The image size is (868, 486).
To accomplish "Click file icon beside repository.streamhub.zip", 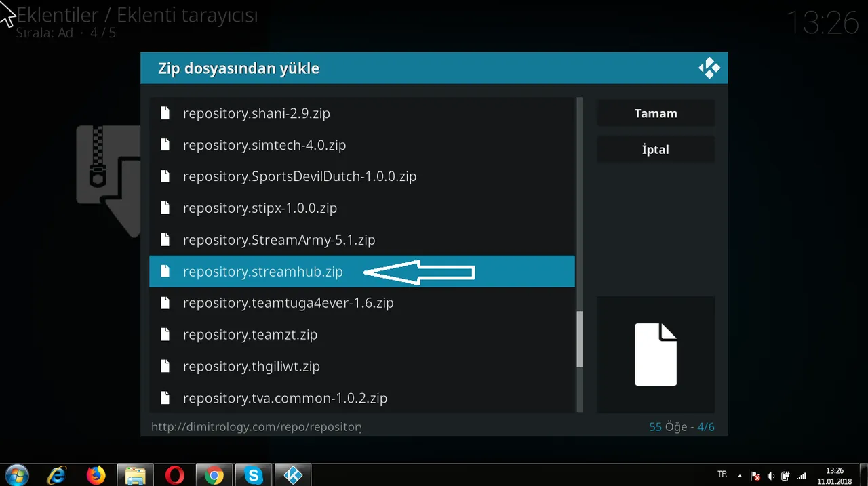I will (165, 271).
